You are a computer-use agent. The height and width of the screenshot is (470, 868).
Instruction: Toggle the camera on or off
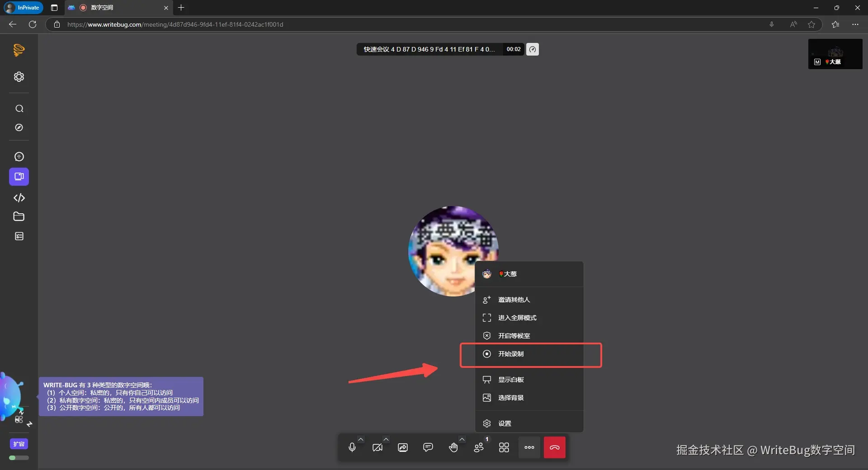[x=377, y=447]
